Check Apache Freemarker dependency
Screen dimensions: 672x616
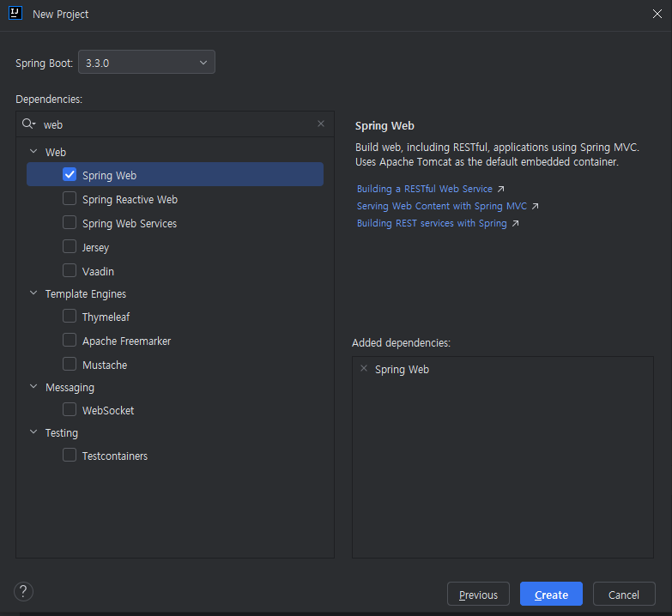click(x=70, y=340)
